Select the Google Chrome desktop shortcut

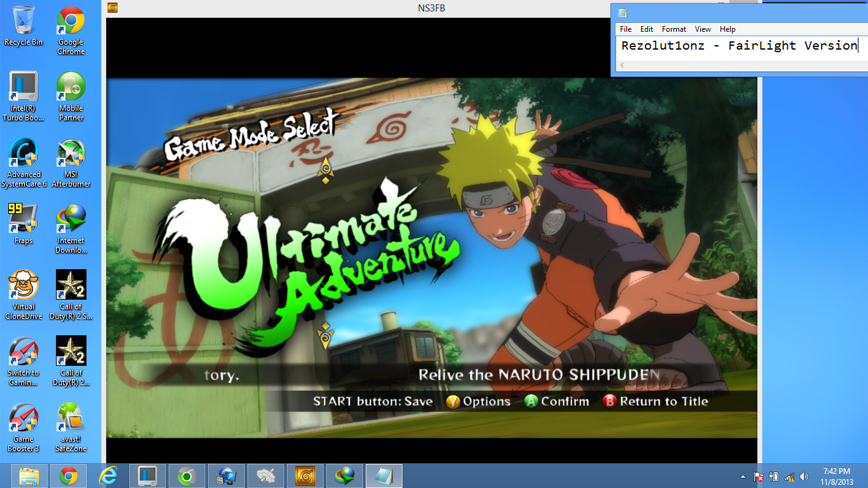pos(71,30)
